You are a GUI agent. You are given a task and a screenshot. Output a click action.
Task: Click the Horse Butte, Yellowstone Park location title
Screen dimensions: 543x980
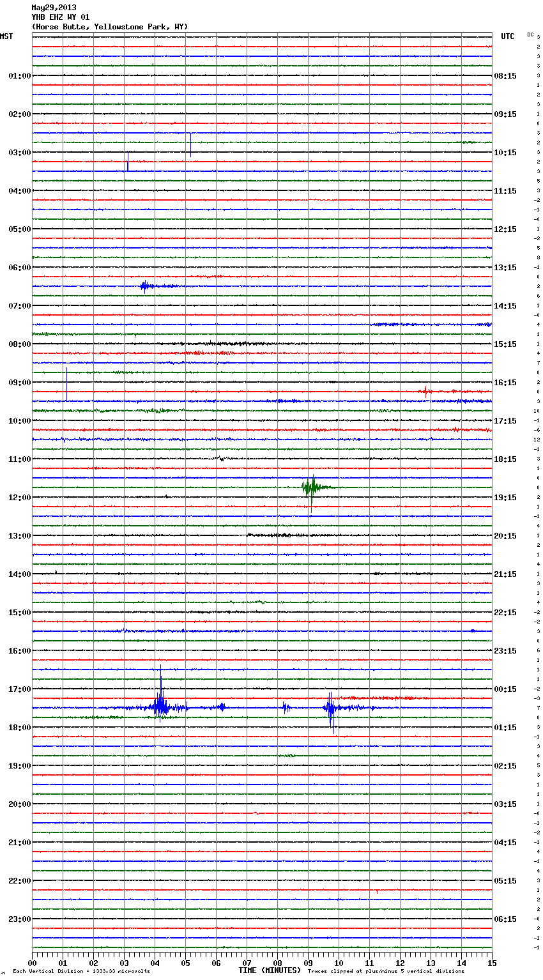pyautogui.click(x=110, y=27)
